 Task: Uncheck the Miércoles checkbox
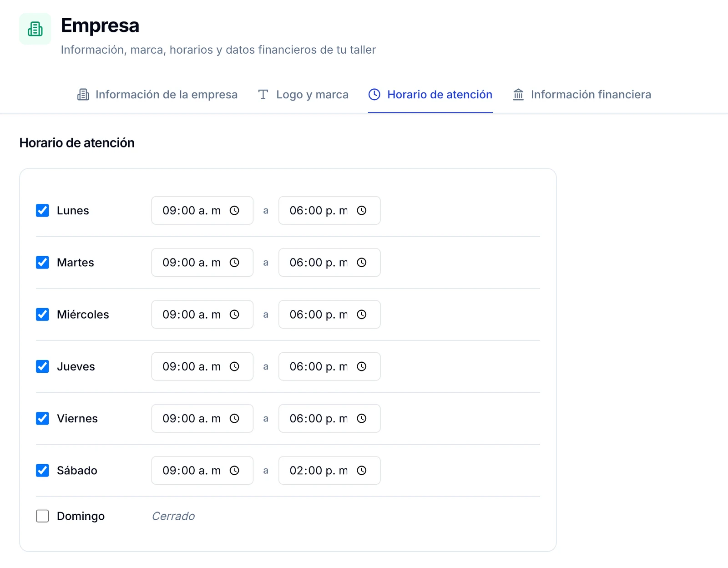pos(42,314)
